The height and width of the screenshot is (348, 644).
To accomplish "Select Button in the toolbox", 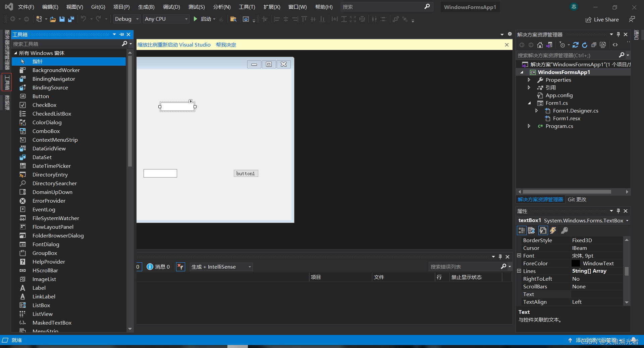I will pos(41,96).
